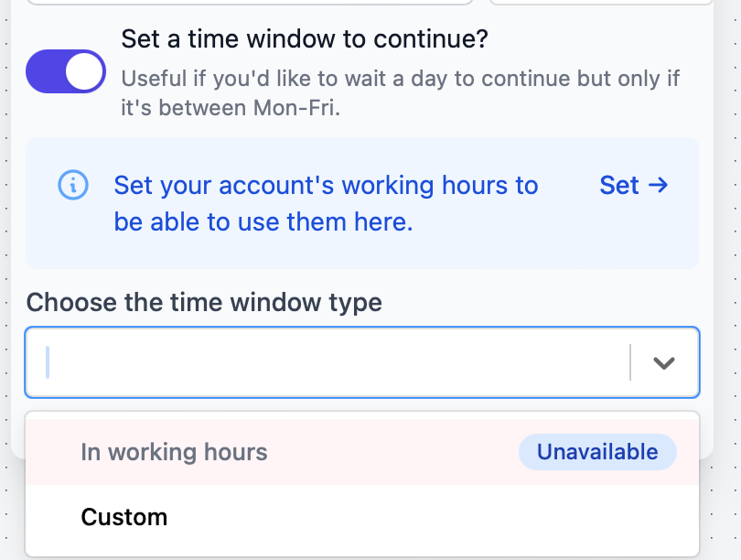Toggle the purple switch near the question text

(x=65, y=70)
